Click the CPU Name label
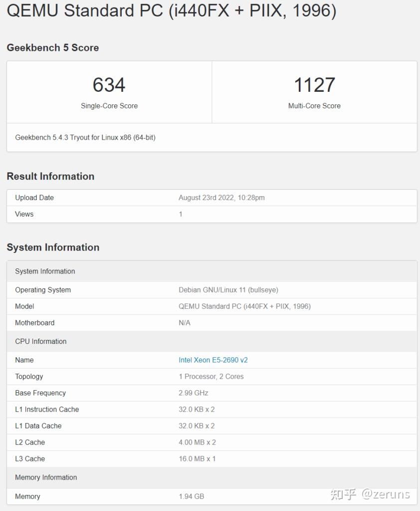 tap(24, 360)
